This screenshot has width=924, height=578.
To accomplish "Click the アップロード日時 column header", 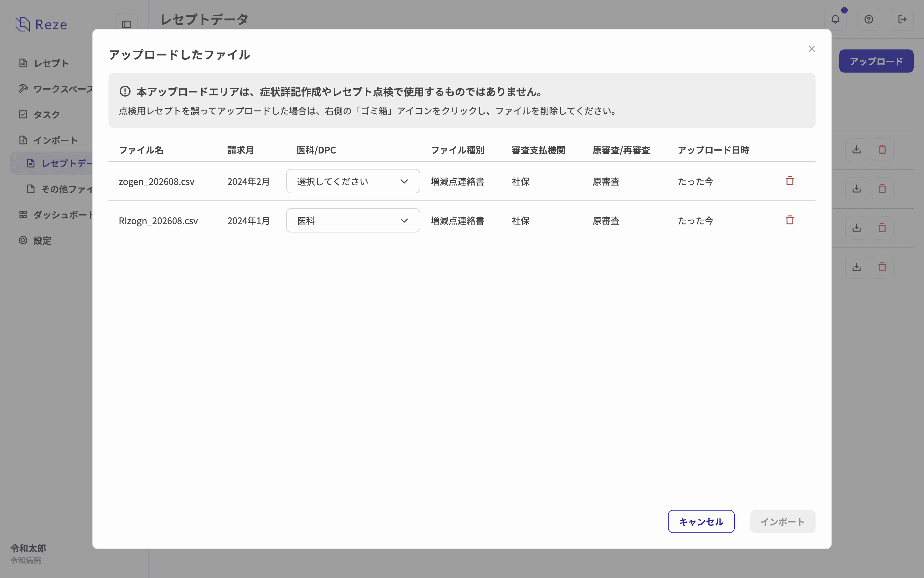I will pyautogui.click(x=713, y=150).
